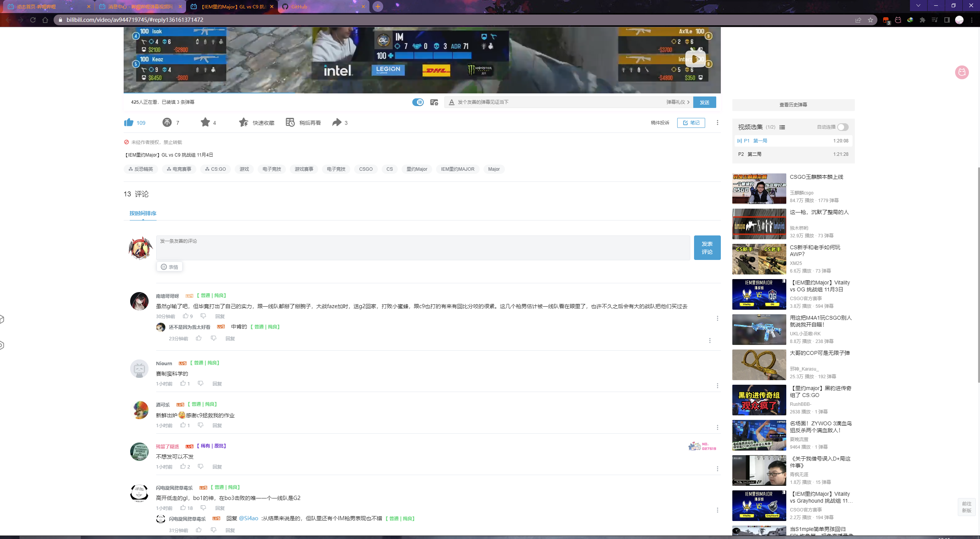This screenshot has height=539, width=980.
Task: Expand the 弹幕礼仪 chevron
Action: tap(688, 102)
